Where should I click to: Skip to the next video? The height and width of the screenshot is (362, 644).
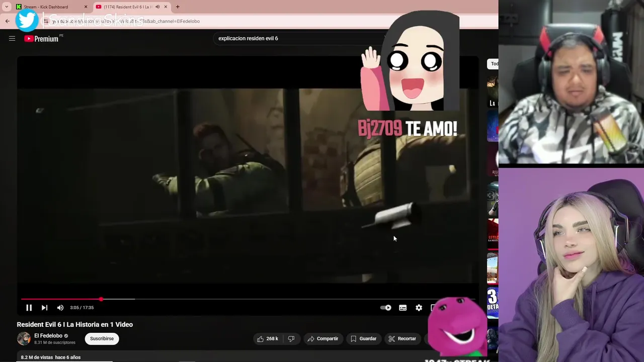(x=44, y=308)
